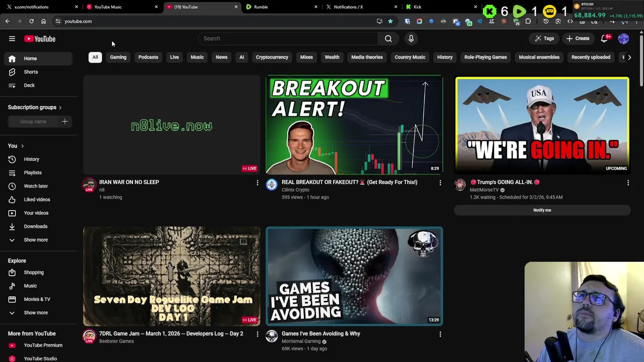Open the n8live.now live stream thumbnail
The height and width of the screenshot is (362, 644).
coord(172,125)
